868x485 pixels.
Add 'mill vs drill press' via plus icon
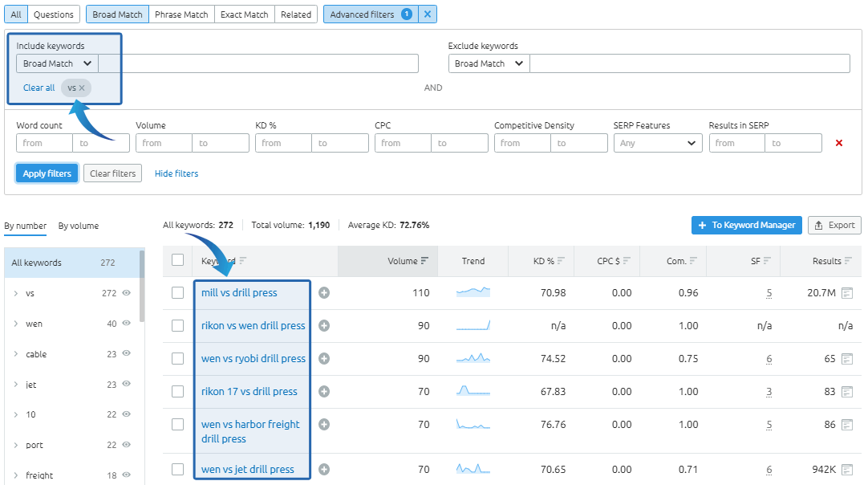click(x=324, y=292)
